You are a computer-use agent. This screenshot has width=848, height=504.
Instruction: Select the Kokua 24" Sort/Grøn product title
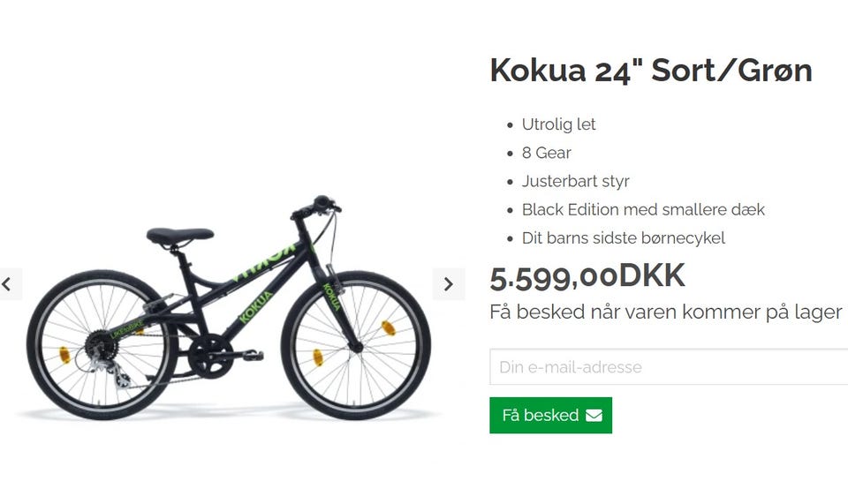[x=651, y=71]
